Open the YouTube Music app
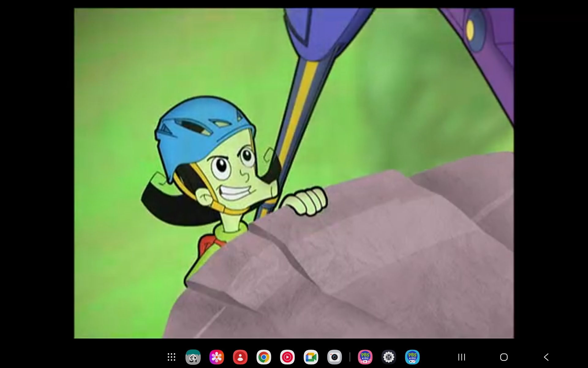Image resolution: width=588 pixels, height=368 pixels. (287, 357)
